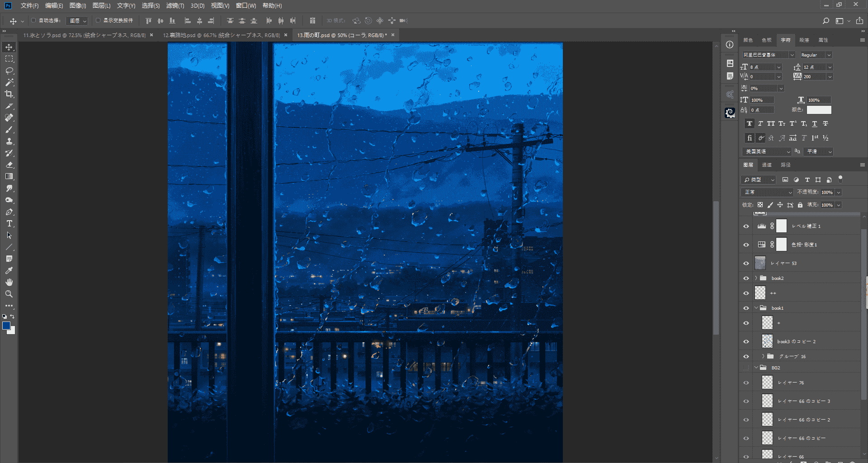868x463 pixels.
Task: Expand the グループ 16 group
Action: (x=763, y=356)
